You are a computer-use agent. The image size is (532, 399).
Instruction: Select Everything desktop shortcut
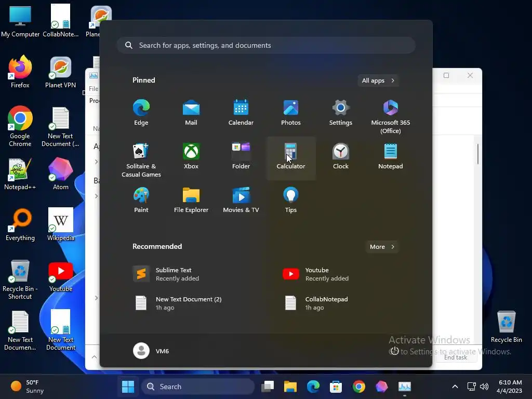[x=20, y=224]
